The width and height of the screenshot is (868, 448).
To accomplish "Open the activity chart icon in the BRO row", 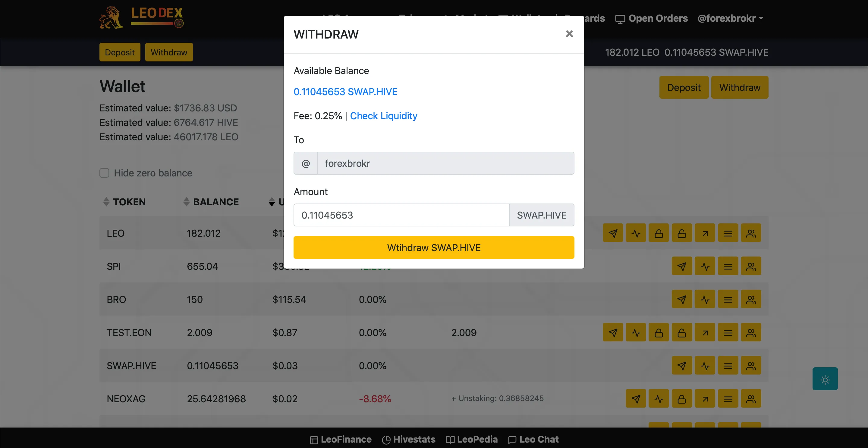I will point(705,299).
